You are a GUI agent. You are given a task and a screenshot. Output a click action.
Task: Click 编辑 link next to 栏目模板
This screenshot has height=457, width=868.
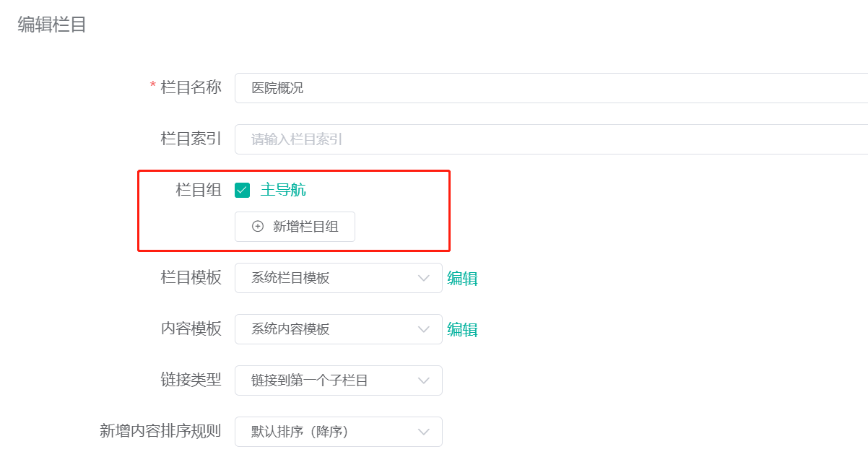pos(461,278)
